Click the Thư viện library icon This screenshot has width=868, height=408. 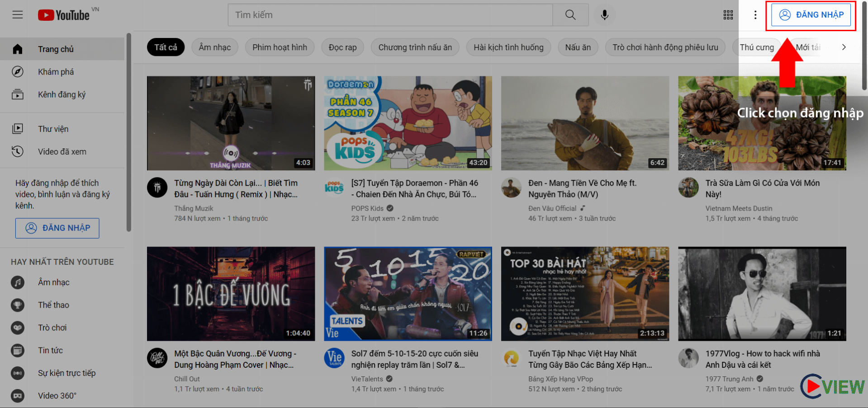pyautogui.click(x=18, y=129)
